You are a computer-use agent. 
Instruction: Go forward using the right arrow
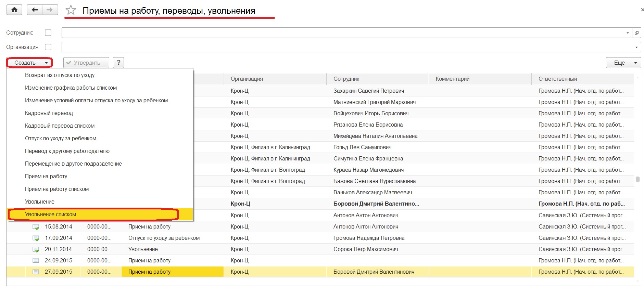[50, 10]
